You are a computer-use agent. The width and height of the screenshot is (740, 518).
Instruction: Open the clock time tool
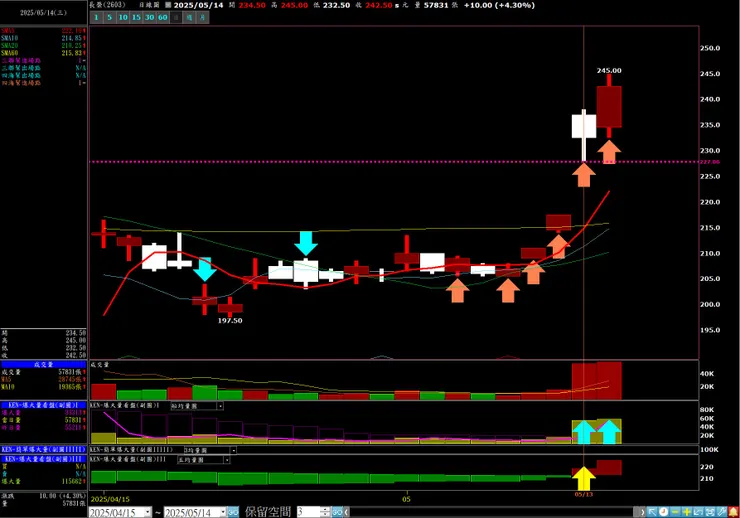pos(664,512)
